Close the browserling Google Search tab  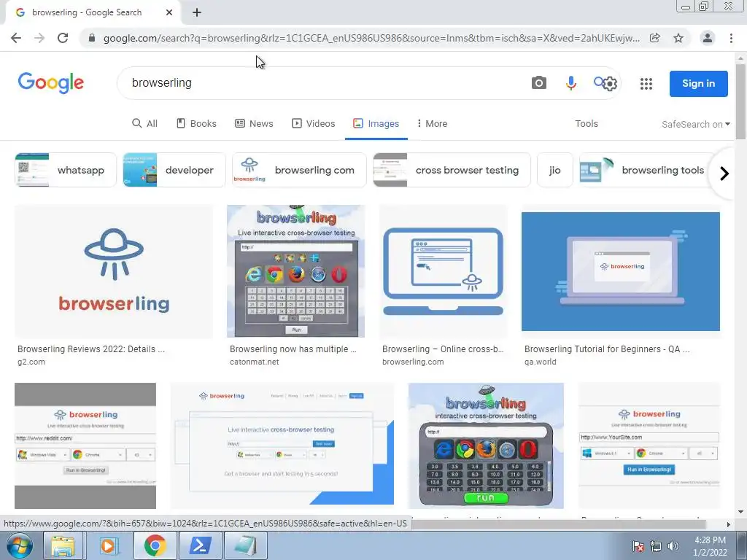(x=169, y=13)
